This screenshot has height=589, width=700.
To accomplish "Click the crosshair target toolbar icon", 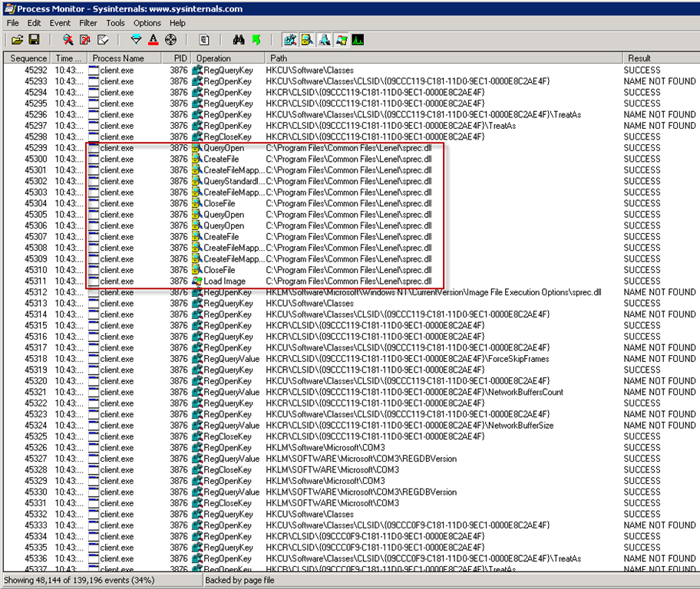I will 170,39.
